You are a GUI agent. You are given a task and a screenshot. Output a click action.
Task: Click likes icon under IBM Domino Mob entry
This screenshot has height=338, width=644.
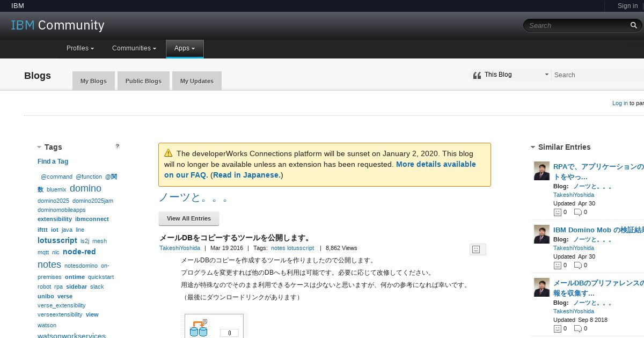[x=557, y=265]
